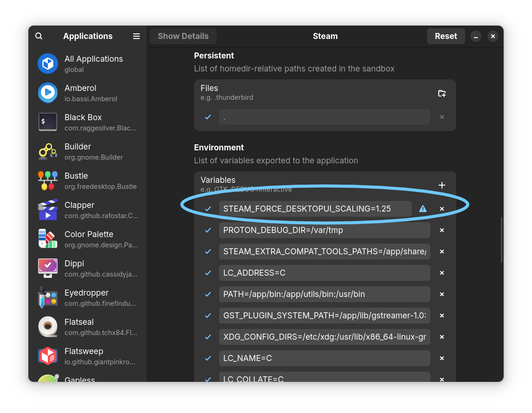Toggle checkmark for PROTON_DEBUG_DIR
The image size is (532, 413).
click(208, 230)
